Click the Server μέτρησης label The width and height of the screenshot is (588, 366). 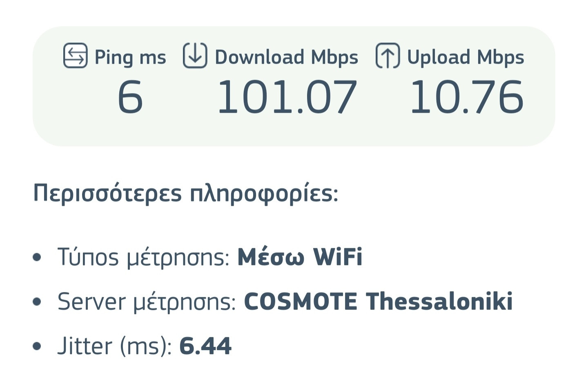point(147,302)
